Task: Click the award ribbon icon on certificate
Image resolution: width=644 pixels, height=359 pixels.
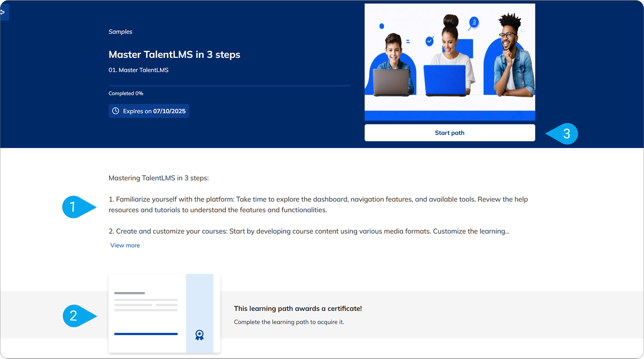Action: 199,335
